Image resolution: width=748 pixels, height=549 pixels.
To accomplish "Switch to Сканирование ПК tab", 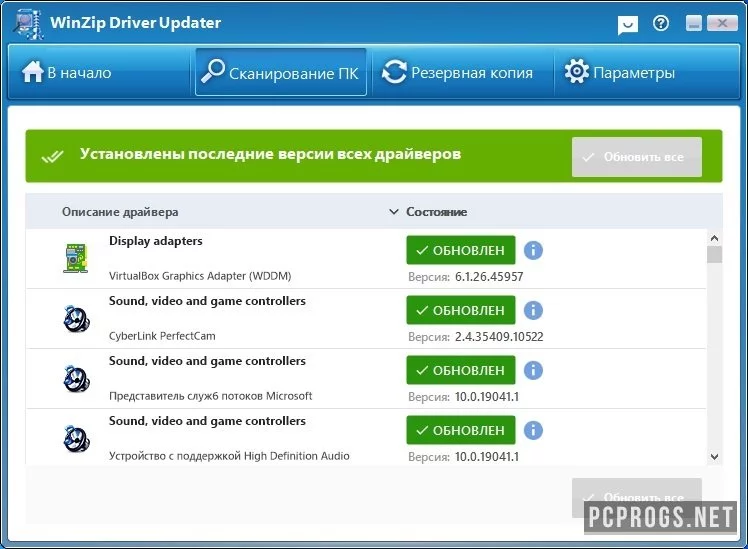I will coord(280,73).
